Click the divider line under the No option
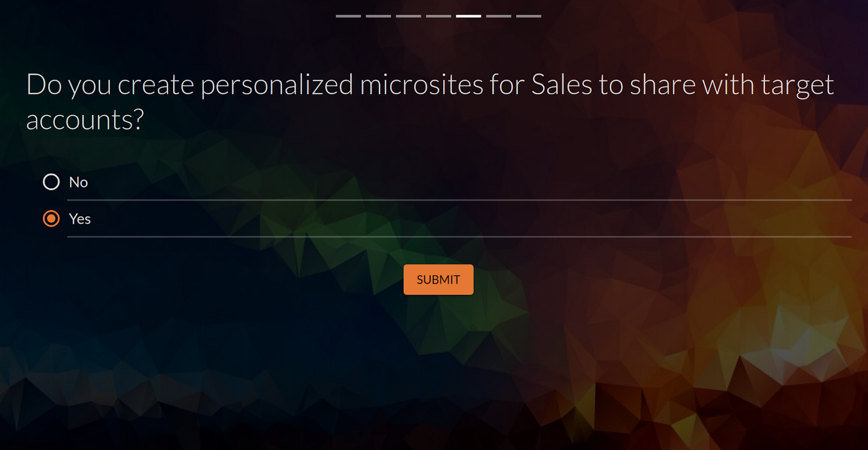 [x=459, y=200]
